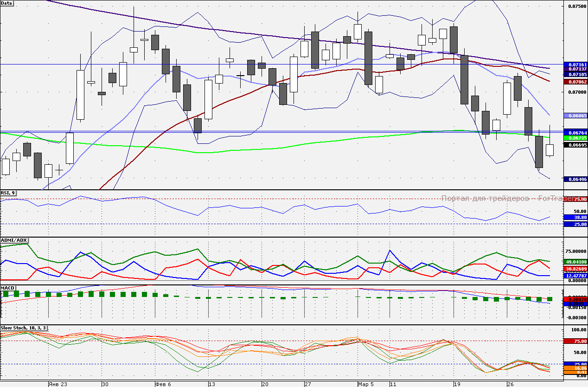The image size is (588, 387).
Task: Click the RSI value tag 38.80
Action: point(575,217)
